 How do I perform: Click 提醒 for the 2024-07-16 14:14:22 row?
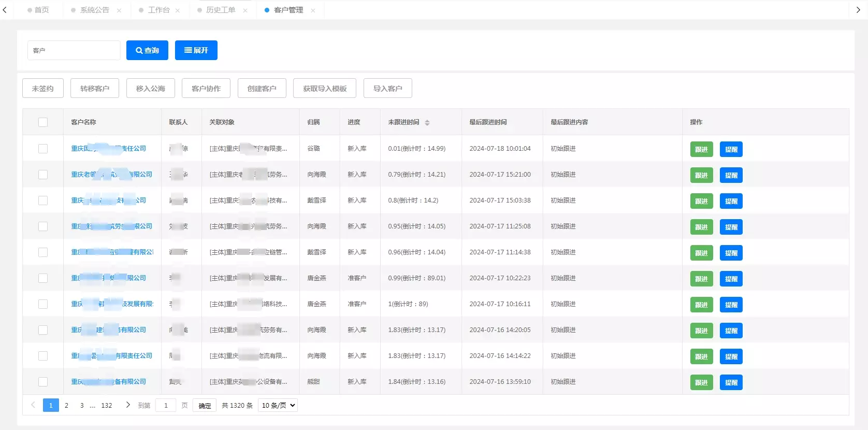point(731,356)
